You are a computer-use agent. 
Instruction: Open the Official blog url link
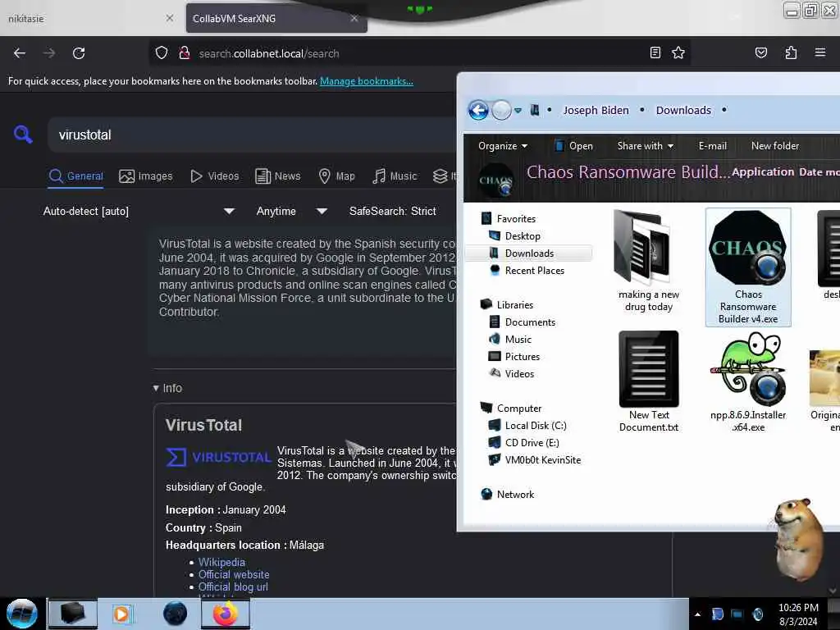click(233, 587)
